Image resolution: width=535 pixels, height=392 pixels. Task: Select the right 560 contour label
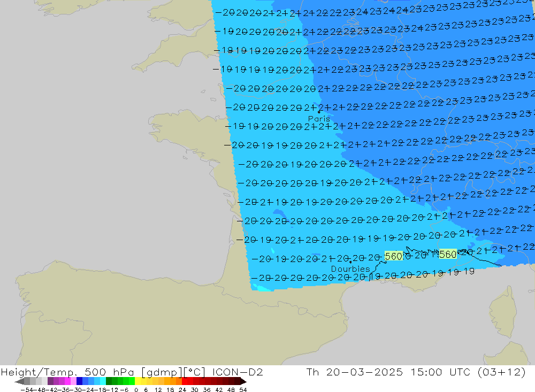[x=448, y=254]
